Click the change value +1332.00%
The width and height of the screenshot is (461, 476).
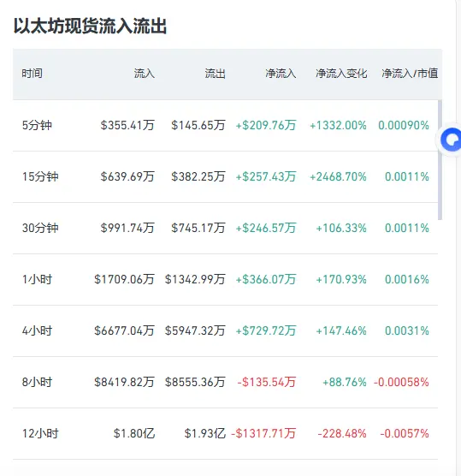click(338, 125)
